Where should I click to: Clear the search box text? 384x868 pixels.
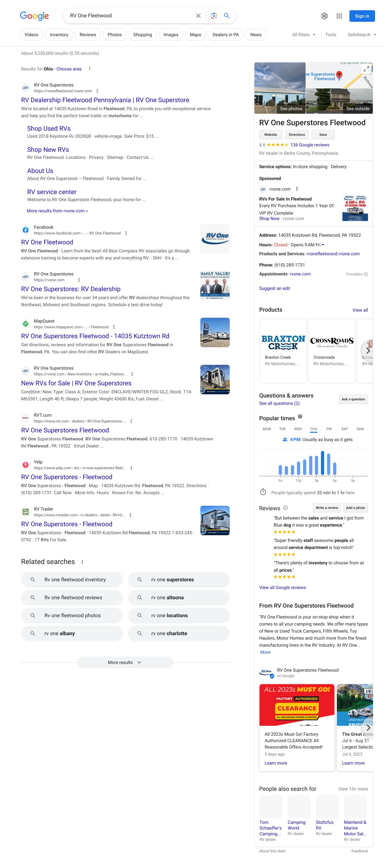[198, 16]
